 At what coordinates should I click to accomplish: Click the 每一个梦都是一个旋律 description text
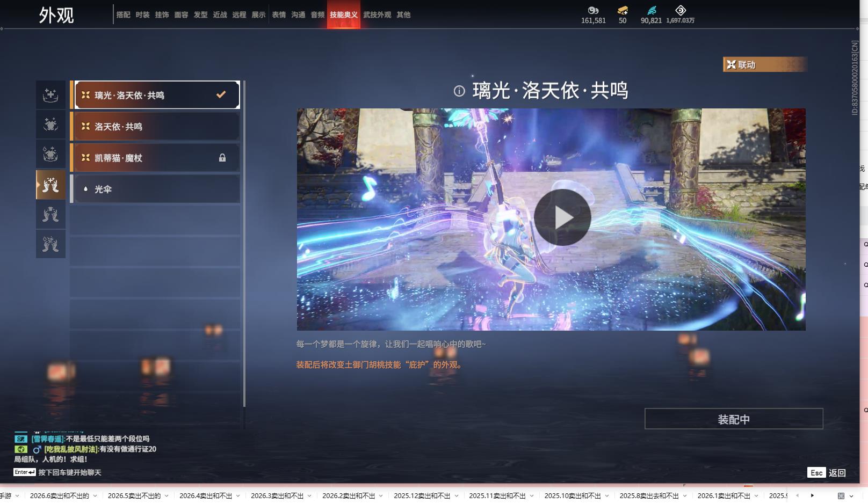(x=391, y=344)
